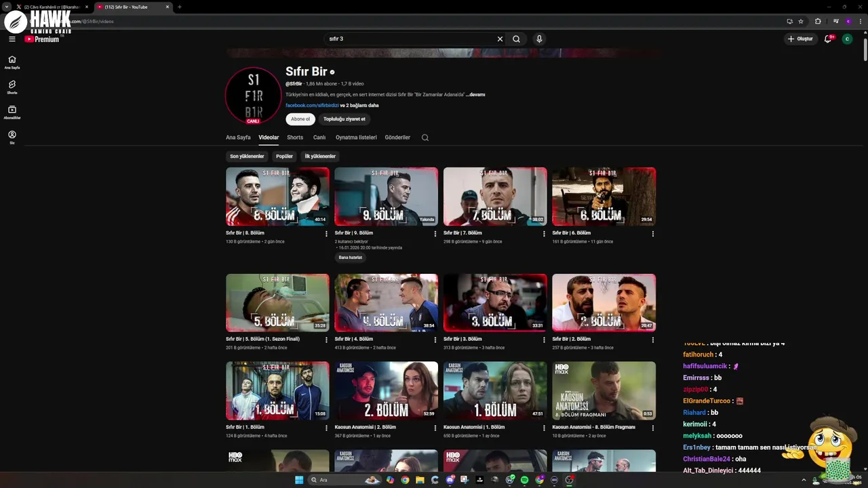This screenshot has height=488, width=868.
Task: Open title 'Kaosun Anatomisi | 1. Bölüm'
Action: point(474,427)
